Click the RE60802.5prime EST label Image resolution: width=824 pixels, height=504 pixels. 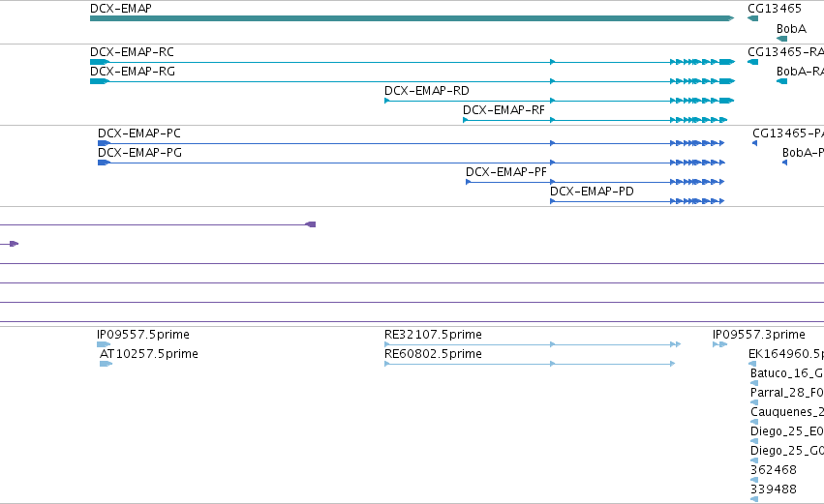click(x=433, y=354)
